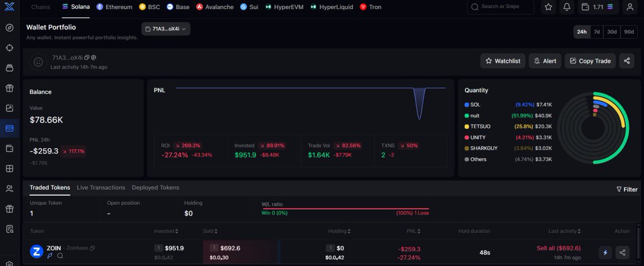This screenshot has width=644, height=266.
Task: Click the lightning quick-trade icon for ZOIN
Action: click(605, 252)
